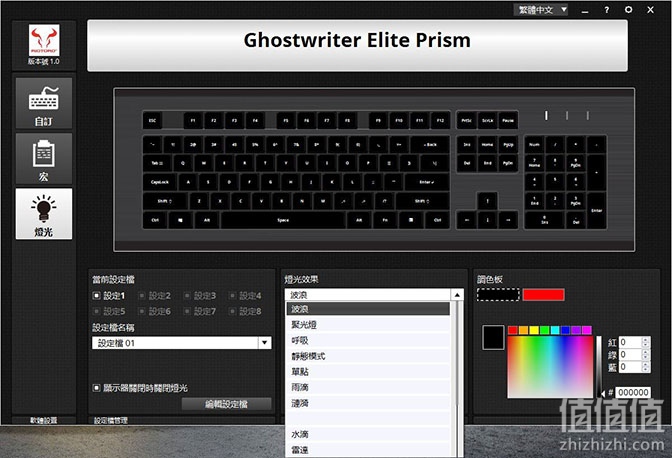The image size is (672, 458).
Task: Expand the 設定檔 01 profile name dropdown
Action: [264, 343]
